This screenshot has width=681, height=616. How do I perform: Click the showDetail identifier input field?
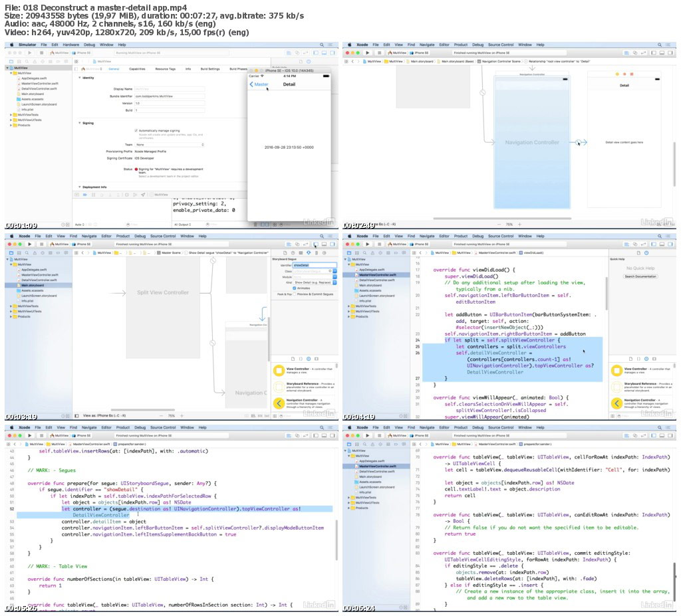[x=315, y=265]
